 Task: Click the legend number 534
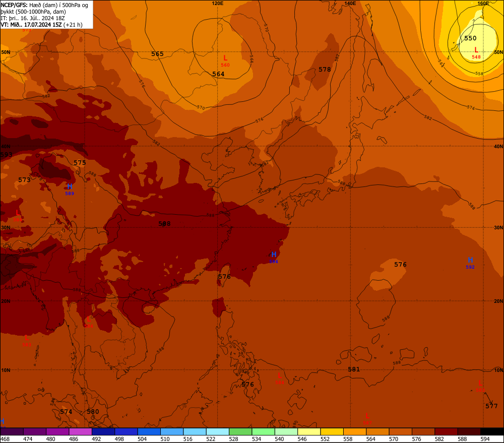tap(257, 439)
